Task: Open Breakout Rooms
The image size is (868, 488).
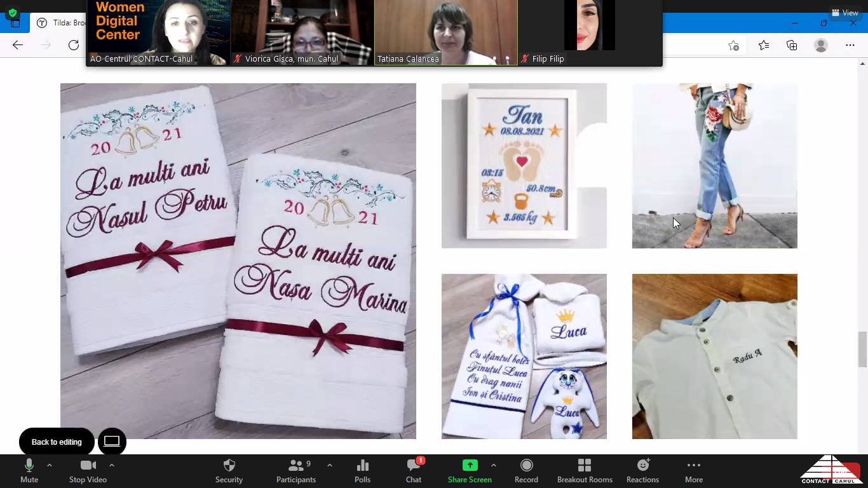Action: tap(585, 466)
